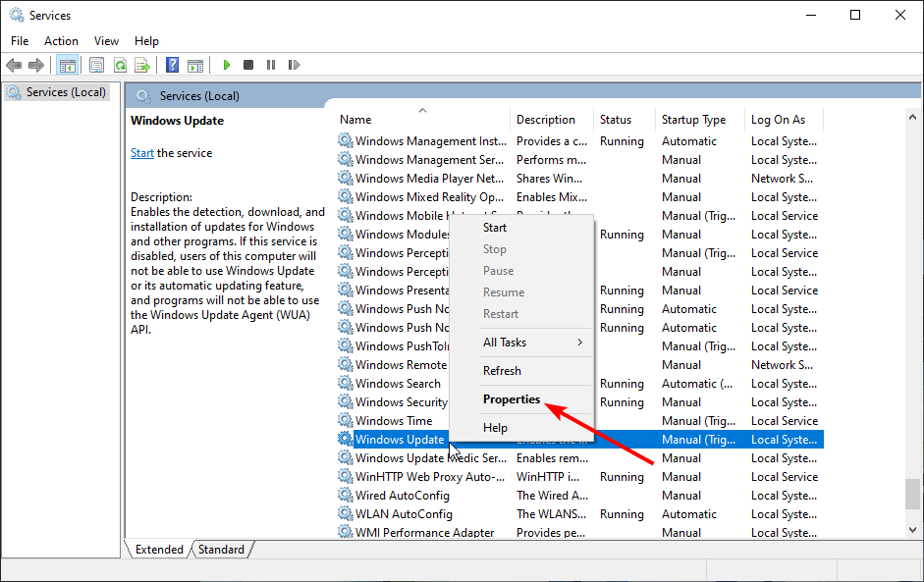The image size is (924, 582).
Task: Click the Start the service link
Action: tap(142, 153)
